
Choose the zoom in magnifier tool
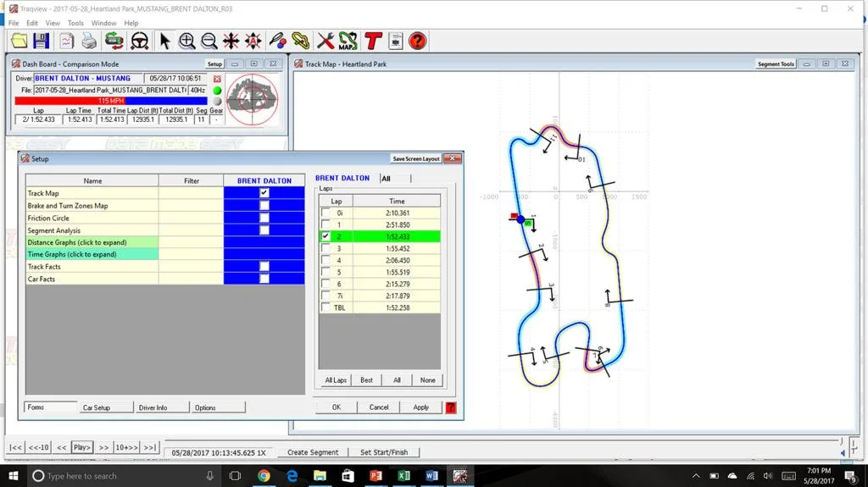click(x=187, y=41)
